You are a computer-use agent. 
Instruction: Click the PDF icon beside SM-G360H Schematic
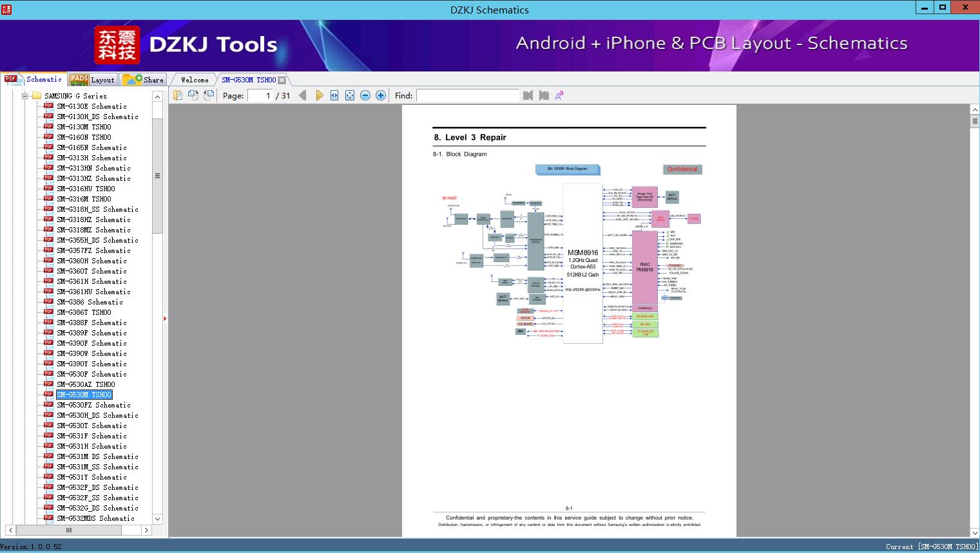(48, 261)
